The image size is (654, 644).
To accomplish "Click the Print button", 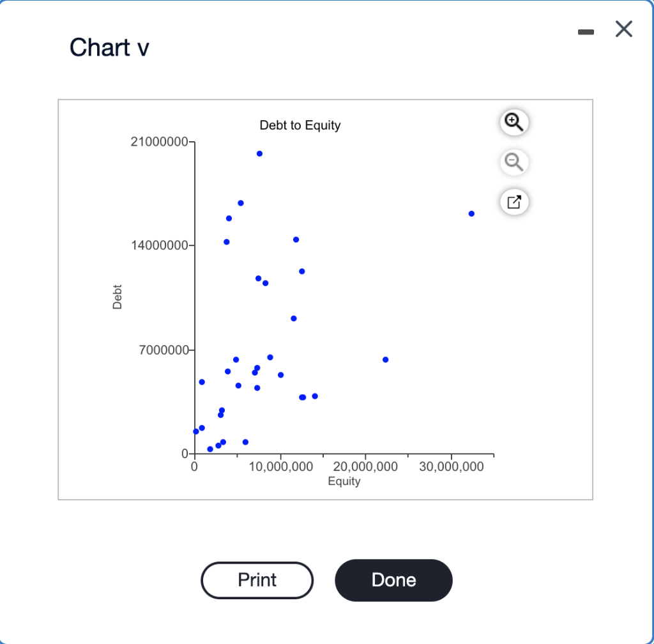I will pyautogui.click(x=257, y=580).
